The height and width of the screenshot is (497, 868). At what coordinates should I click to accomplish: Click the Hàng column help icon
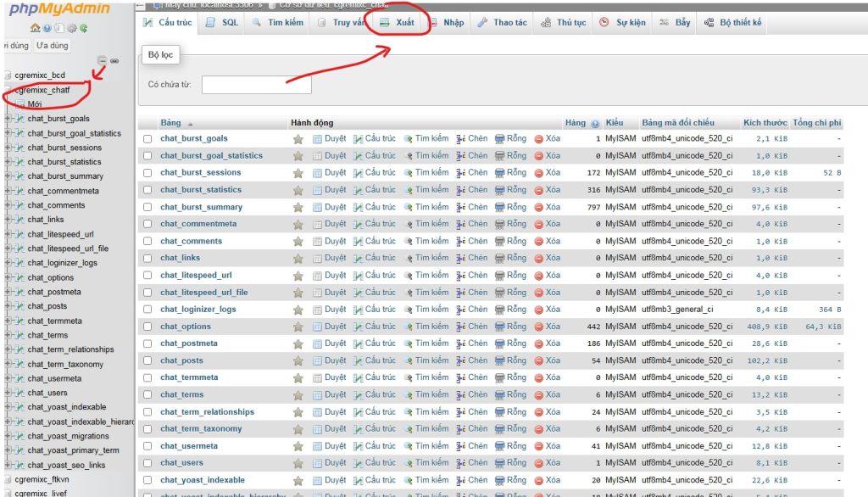coord(595,124)
